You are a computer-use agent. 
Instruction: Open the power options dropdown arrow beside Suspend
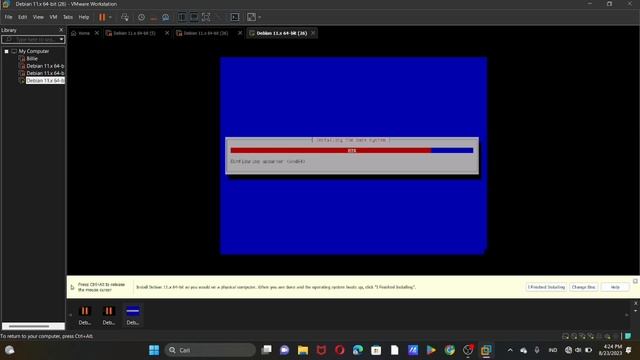(x=110, y=17)
